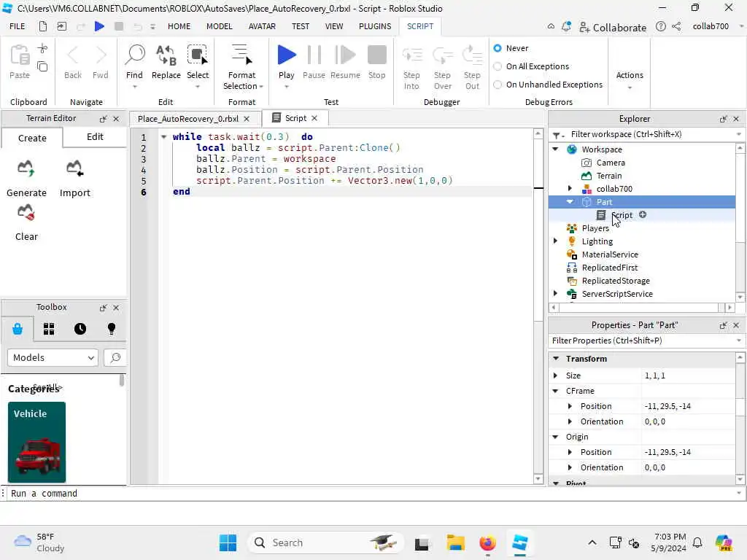Click the plus icon next to Script
Image resolution: width=747 pixels, height=560 pixels.
643,215
